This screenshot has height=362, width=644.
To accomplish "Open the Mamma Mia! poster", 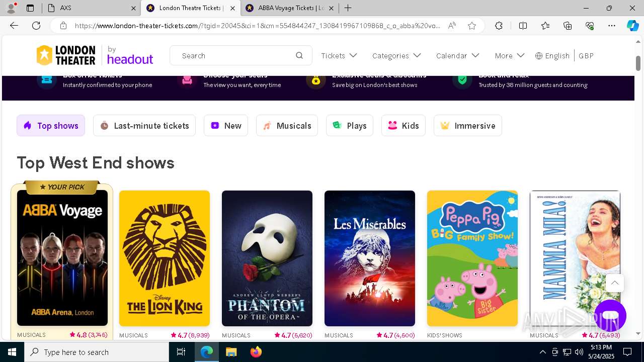I will (575, 258).
